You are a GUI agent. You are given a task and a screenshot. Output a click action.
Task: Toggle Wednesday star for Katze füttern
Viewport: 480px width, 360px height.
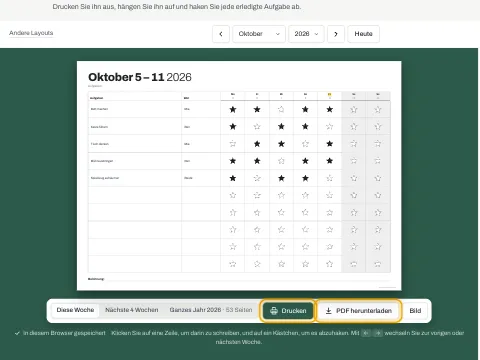pos(281,127)
